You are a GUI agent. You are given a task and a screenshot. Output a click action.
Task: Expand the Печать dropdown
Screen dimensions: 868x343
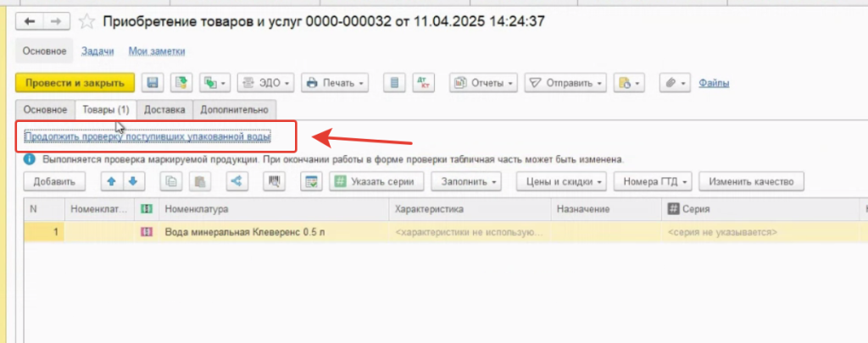(x=335, y=83)
